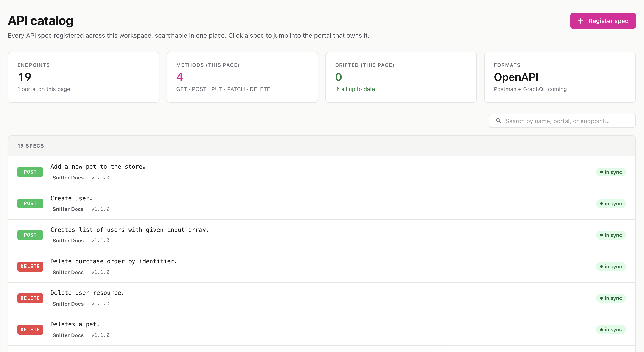
Task: Click in sync status for Delete user resource
Action: [x=611, y=298]
